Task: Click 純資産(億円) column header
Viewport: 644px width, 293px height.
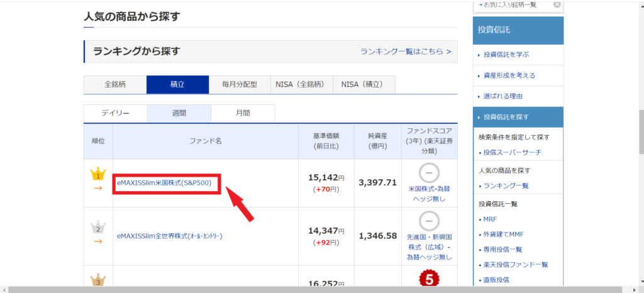Action: pos(378,141)
